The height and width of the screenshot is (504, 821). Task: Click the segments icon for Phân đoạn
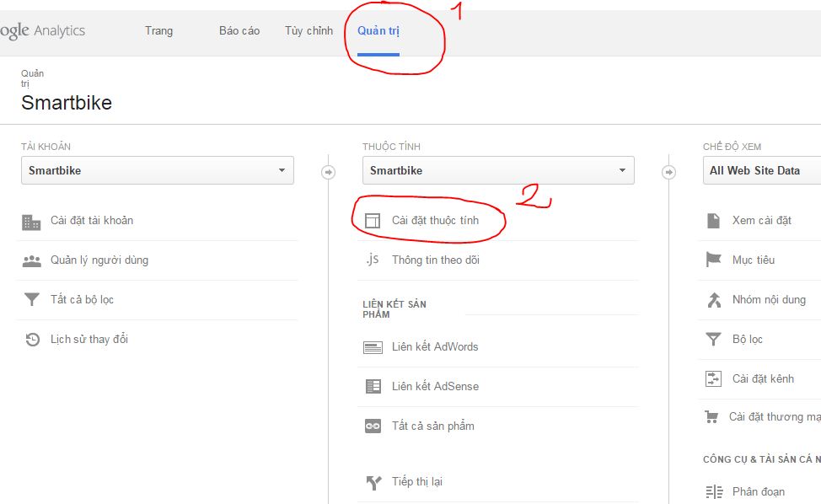[714, 492]
